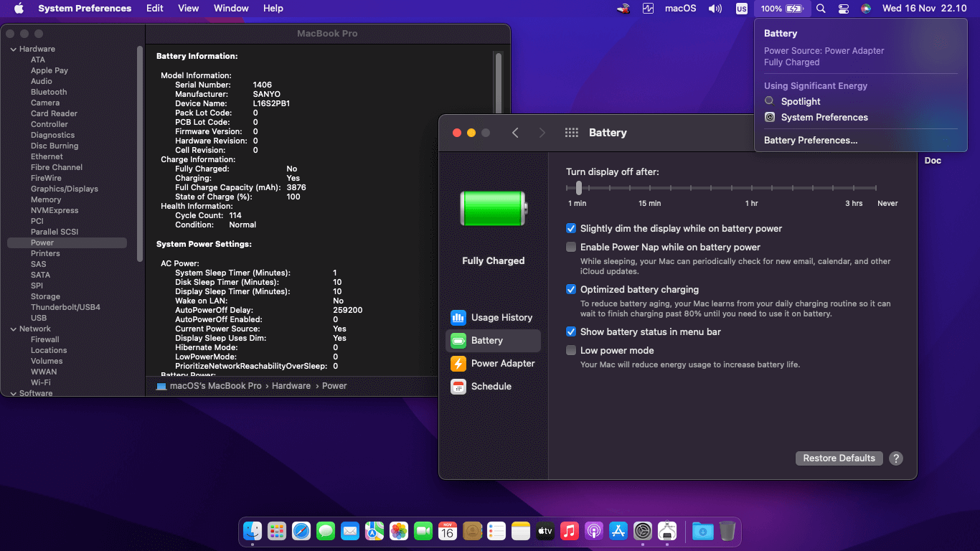The width and height of the screenshot is (980, 551).
Task: Open Control Center in the menu bar
Action: 844,9
